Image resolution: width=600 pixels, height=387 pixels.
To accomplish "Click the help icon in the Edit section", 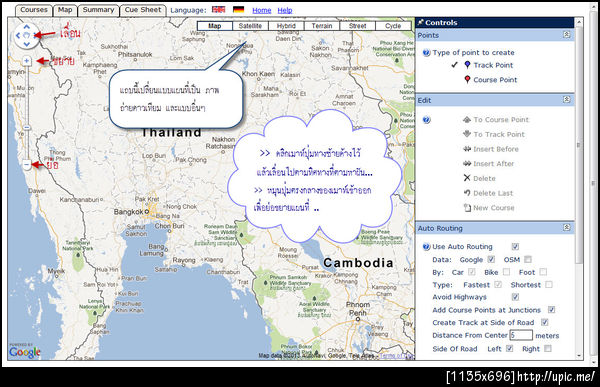I will click(426, 120).
